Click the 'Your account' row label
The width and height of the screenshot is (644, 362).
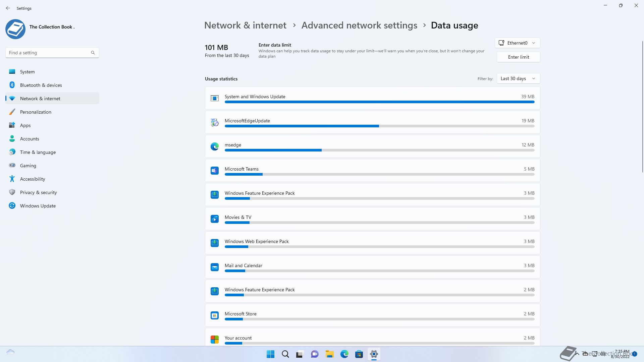click(x=238, y=338)
